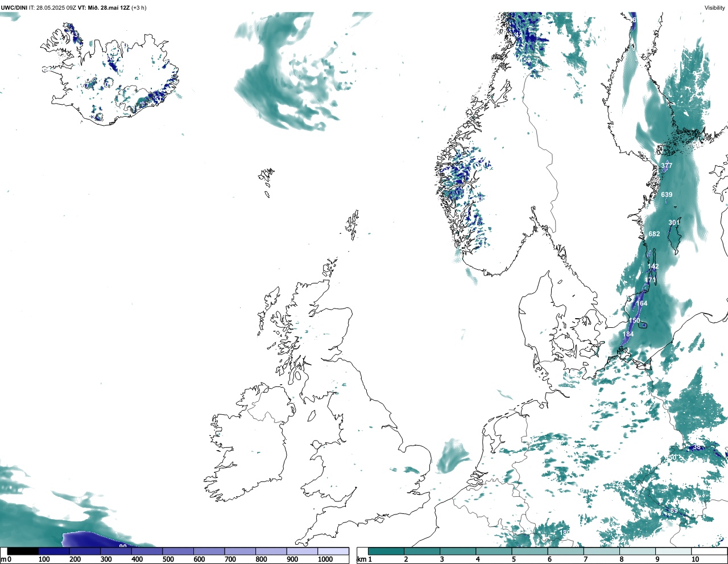Click the '164' visibility value on map
This screenshot has height=564, width=728.
coord(642,303)
